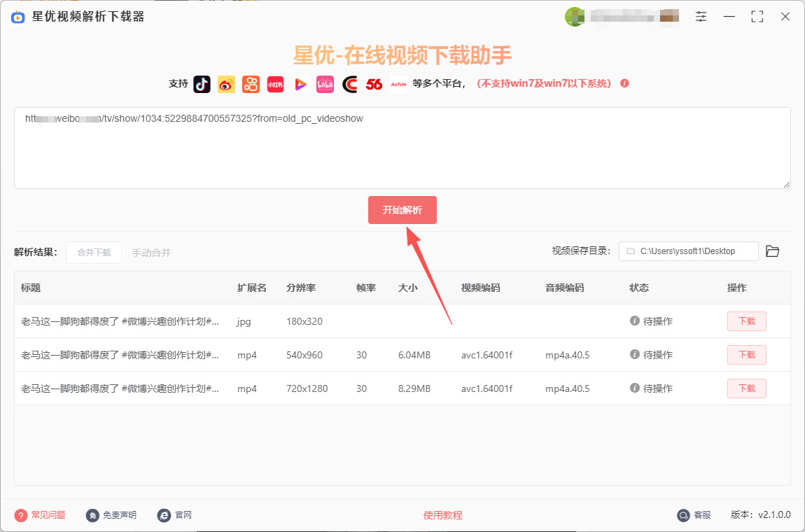Click the 6.04MB size cell

pos(414,355)
